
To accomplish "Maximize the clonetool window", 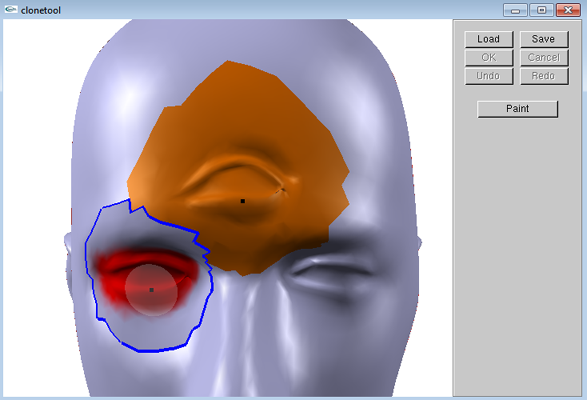I will coord(541,10).
